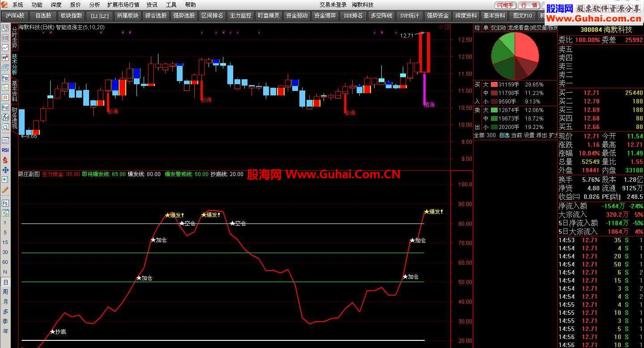644x348 pixels.
Task: Switch to the 基本资料 vertical tab
Action: (14, 91)
